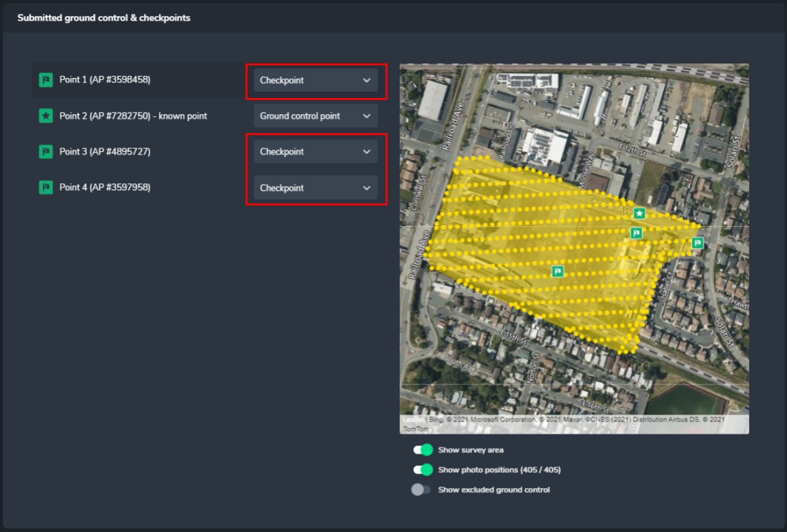This screenshot has height=532, width=787.
Task: Click the flag icon beside Point 4
Action: tap(46, 187)
